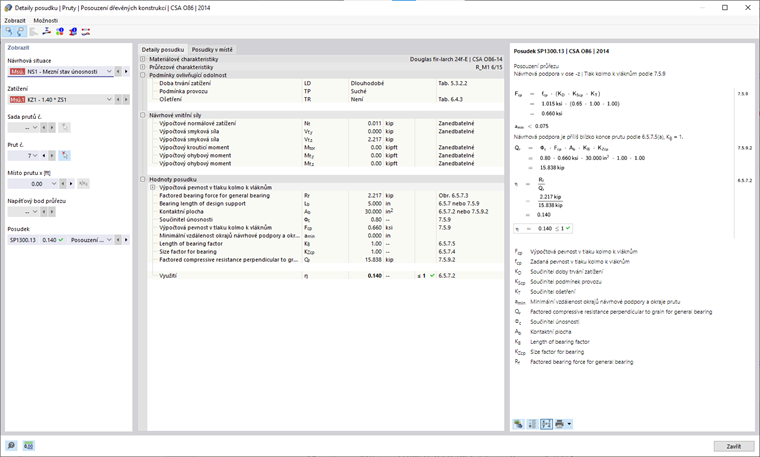Click the three colored spheres toolbar icon
Screen dimensions: 760x457
pos(60,32)
